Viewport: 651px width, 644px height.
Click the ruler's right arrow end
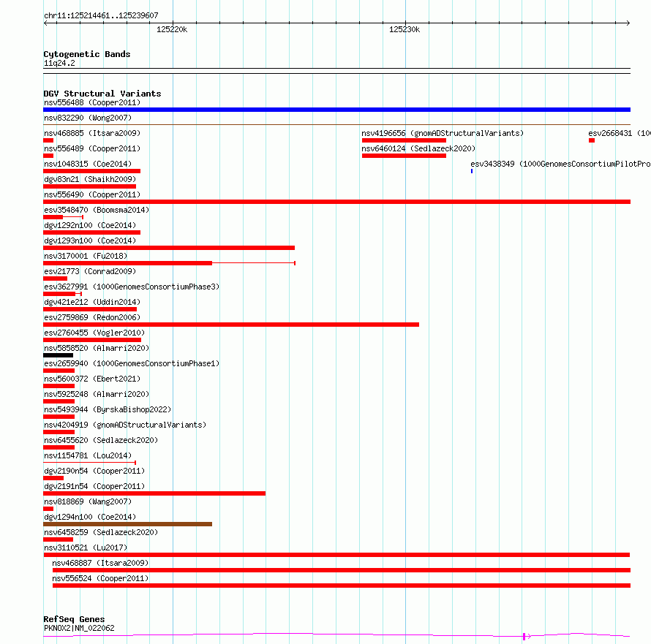tap(628, 23)
